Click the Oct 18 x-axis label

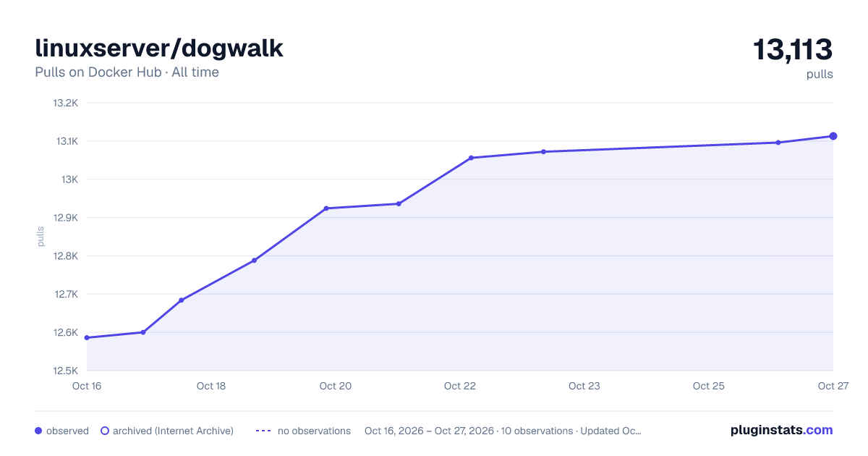point(211,386)
